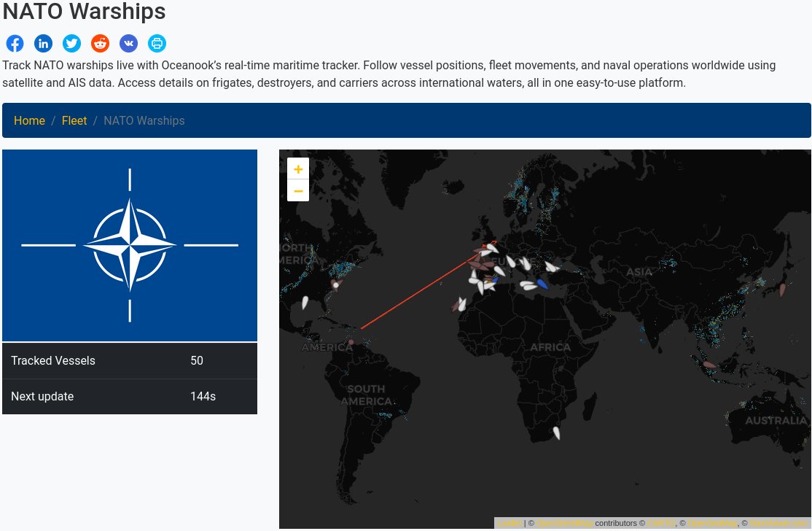Select pink marker in the southern Caribbean
This screenshot has height=531, width=812.
351,342
